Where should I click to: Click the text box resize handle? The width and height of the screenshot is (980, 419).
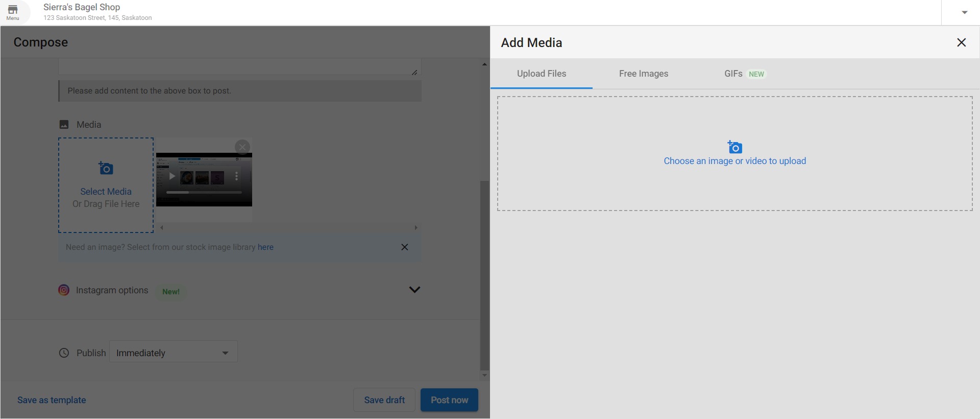pos(414,72)
